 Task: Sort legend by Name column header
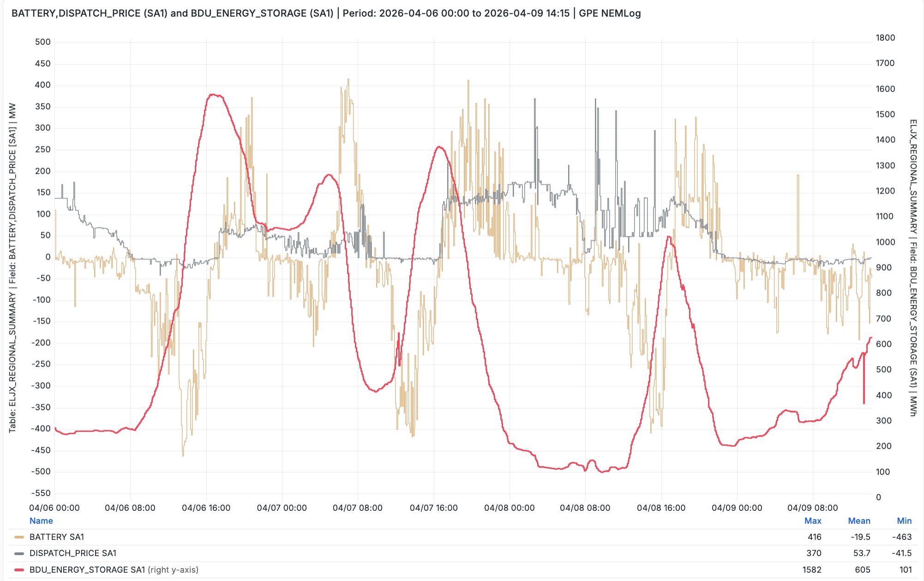(41, 521)
